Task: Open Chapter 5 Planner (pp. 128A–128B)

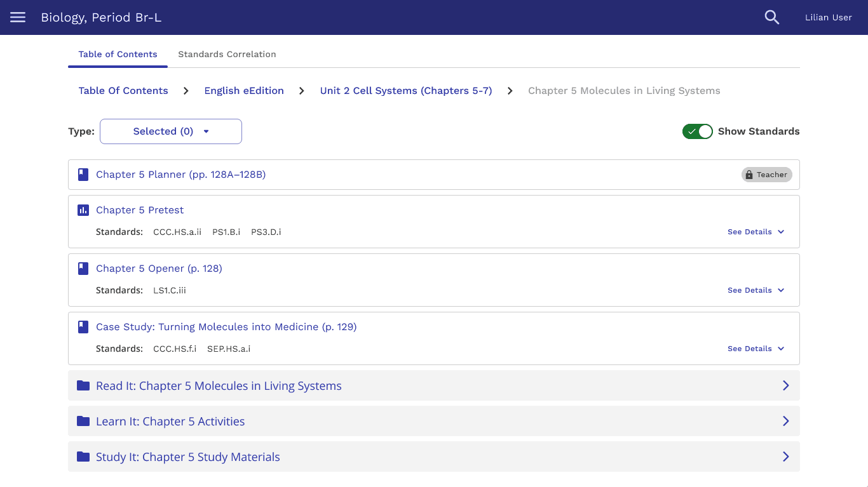Action: pos(180,175)
